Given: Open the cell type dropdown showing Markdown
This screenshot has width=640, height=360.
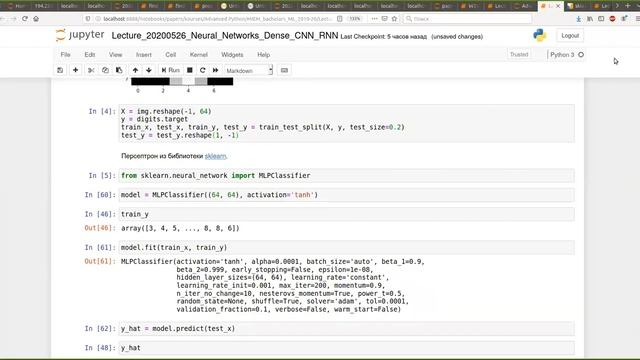Looking at the screenshot, I should click(249, 71).
